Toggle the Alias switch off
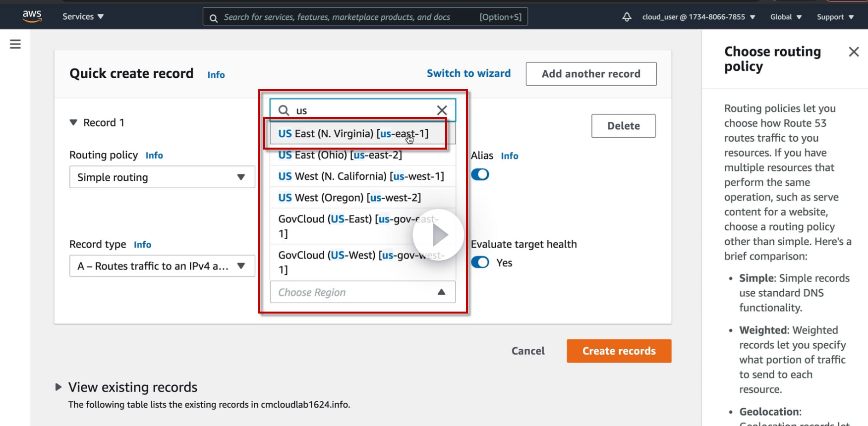Image resolution: width=868 pixels, height=426 pixels. pos(480,174)
